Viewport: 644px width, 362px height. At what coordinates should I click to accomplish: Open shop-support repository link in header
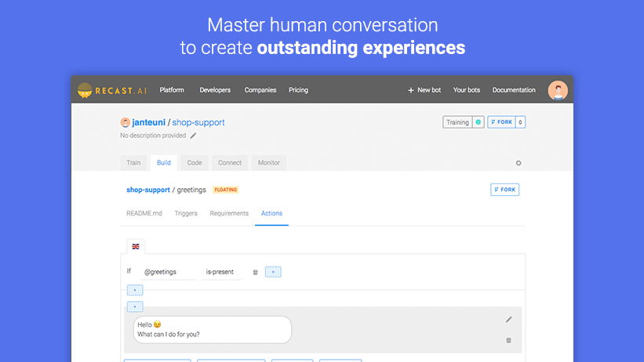[x=198, y=122]
